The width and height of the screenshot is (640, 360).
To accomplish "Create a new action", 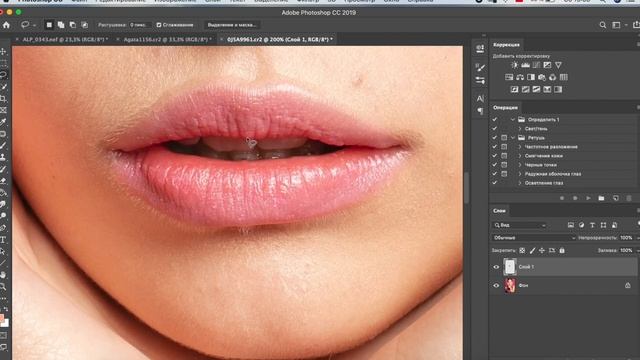I will point(616,198).
